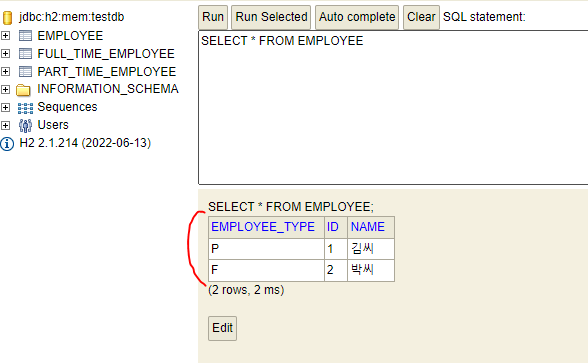Run the SQL statement
This screenshot has width=588, height=363.
point(213,17)
